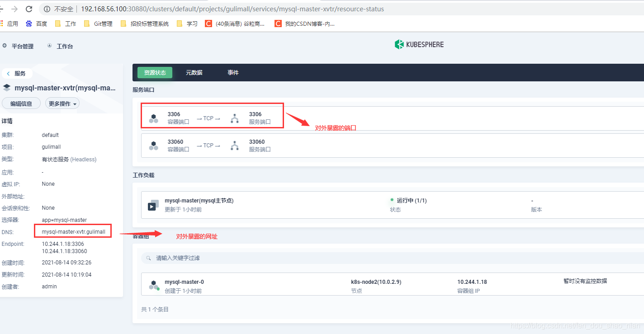
Task: Open the browser address bar URL
Action: coord(232,9)
